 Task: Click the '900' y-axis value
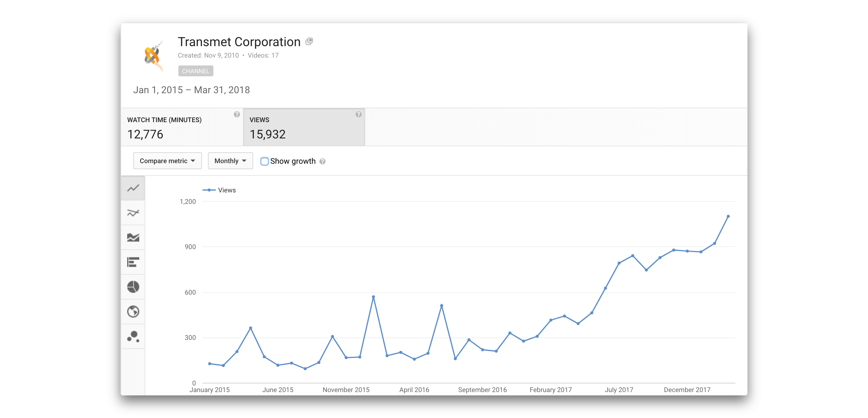pos(190,247)
